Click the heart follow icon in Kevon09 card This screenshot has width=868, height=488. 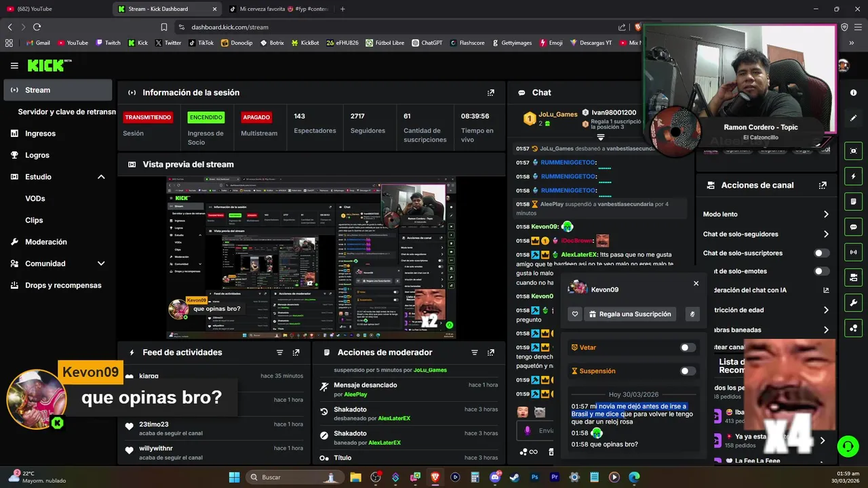tap(575, 314)
